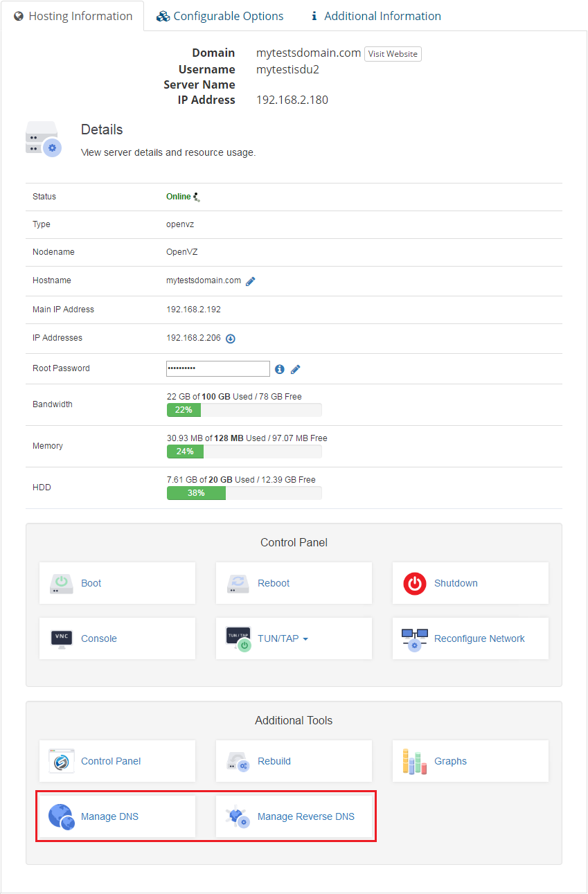Open the Manage Reverse DNS link
The height and width of the screenshot is (894, 588).
306,816
